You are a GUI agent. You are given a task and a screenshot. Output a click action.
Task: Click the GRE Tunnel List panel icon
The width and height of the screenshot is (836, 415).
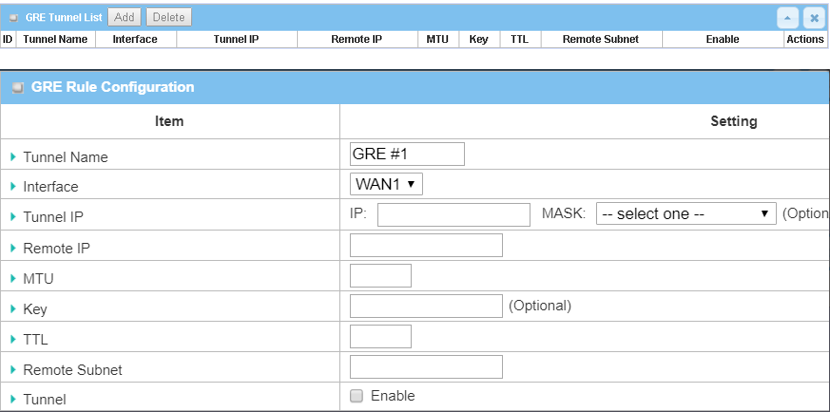click(x=14, y=18)
